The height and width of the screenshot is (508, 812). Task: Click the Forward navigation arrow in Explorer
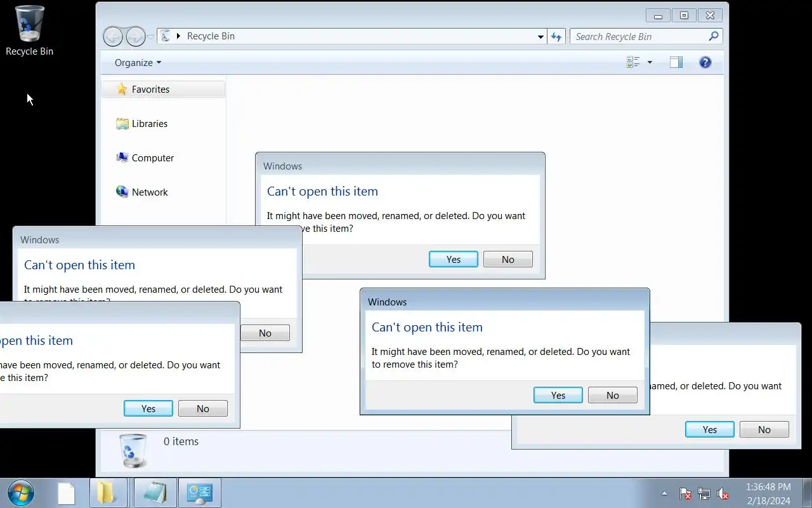(x=136, y=37)
